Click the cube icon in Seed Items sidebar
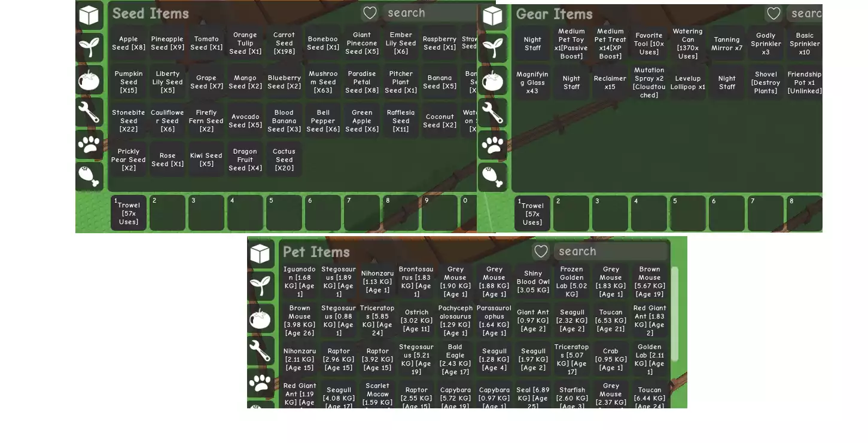 [89, 15]
